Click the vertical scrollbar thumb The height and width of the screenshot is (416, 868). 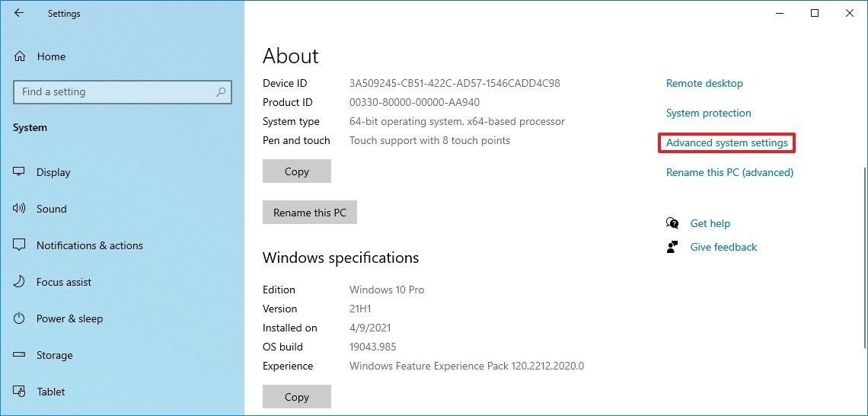863,258
